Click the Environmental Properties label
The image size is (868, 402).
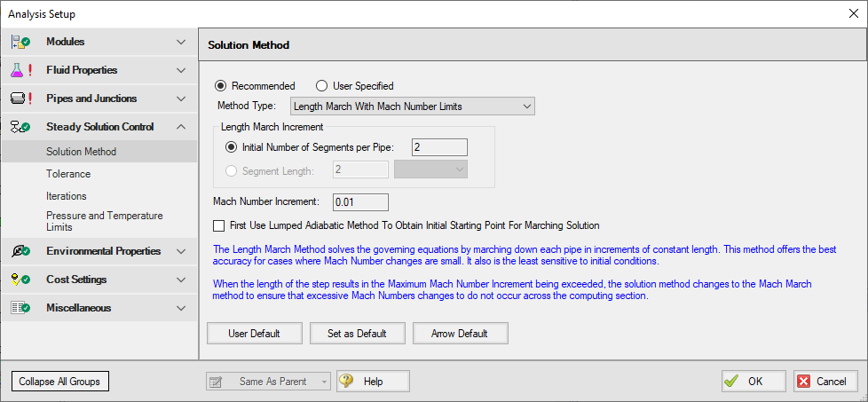pos(104,251)
